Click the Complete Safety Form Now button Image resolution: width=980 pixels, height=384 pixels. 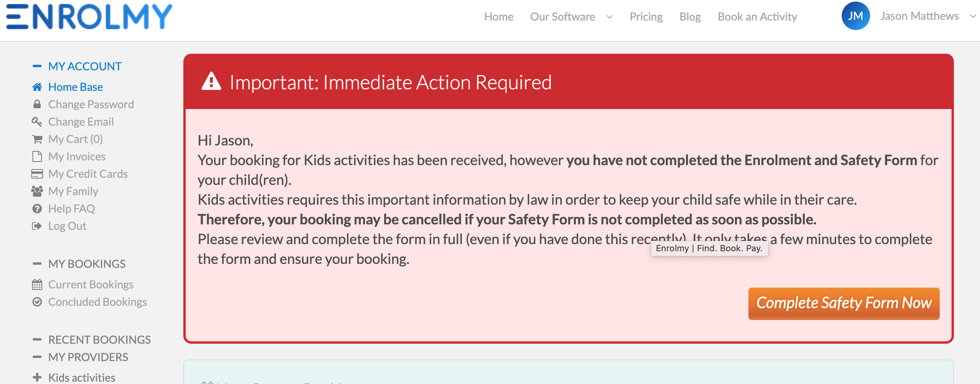click(844, 303)
